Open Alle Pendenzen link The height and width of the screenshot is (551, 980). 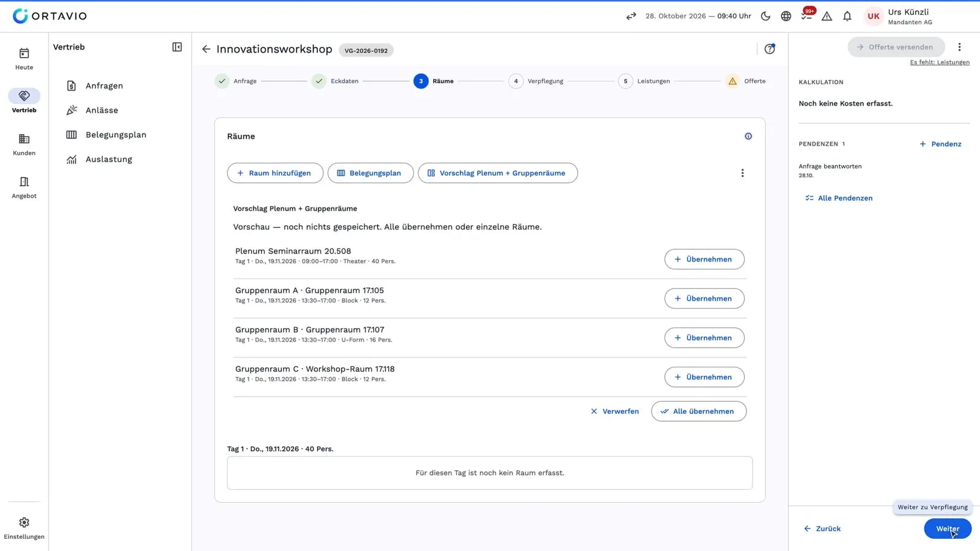pyautogui.click(x=839, y=198)
